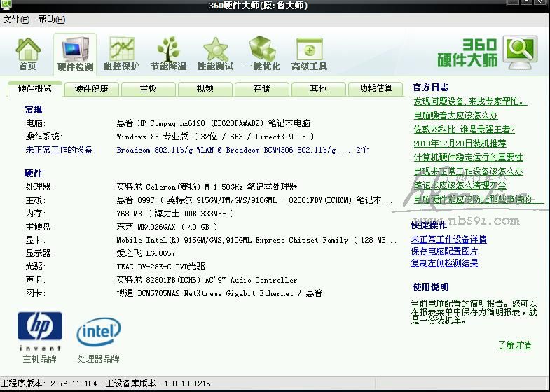Click the Intel 处理器品牌 logo
550x392 pixels.
pos(99,332)
